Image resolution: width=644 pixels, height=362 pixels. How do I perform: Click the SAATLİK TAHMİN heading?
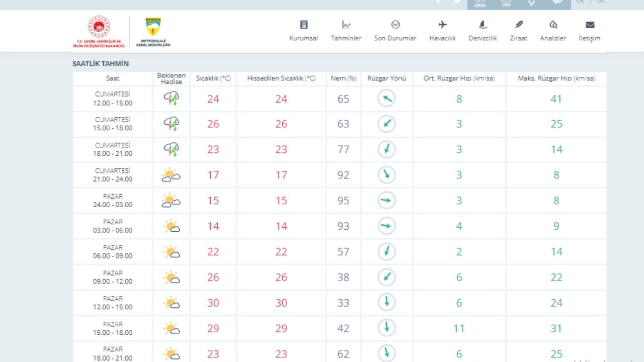click(x=101, y=64)
